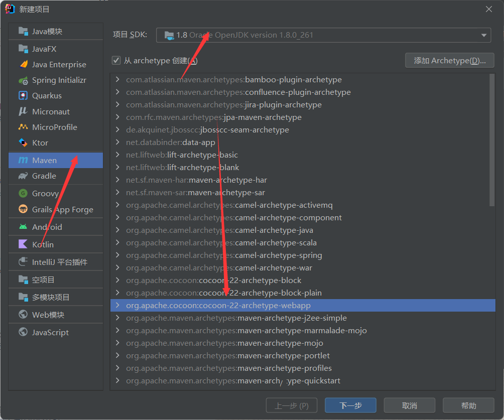
Task: Select the Groovy green circle icon
Action: pos(23,193)
